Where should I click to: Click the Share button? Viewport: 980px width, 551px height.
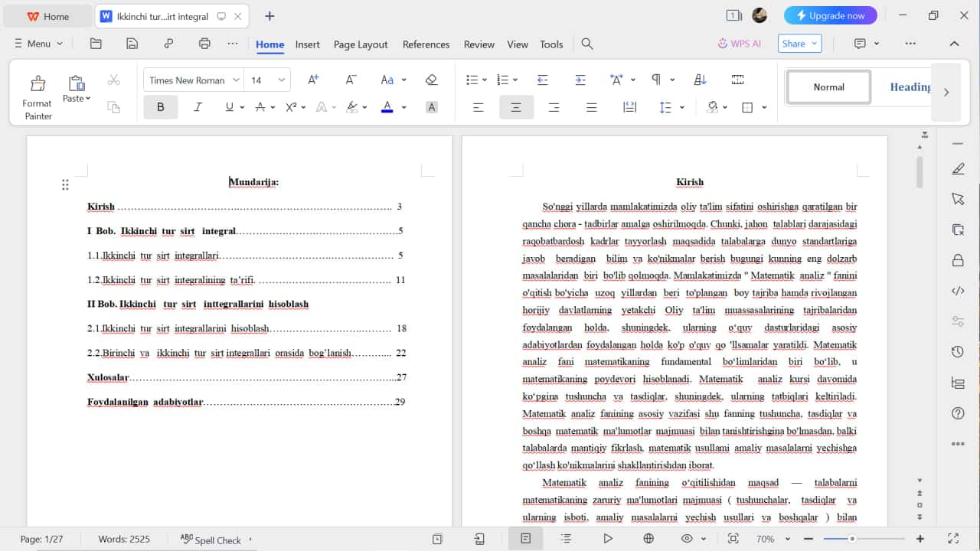(x=799, y=44)
